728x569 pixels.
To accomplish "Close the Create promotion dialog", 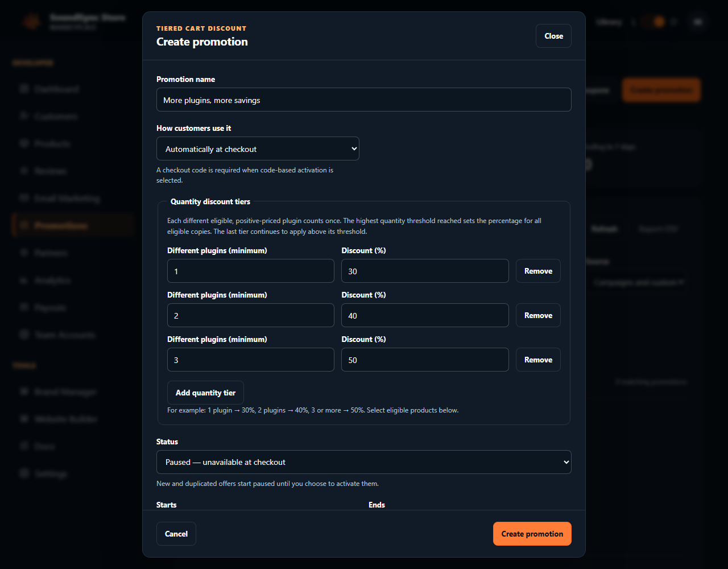I will (553, 36).
